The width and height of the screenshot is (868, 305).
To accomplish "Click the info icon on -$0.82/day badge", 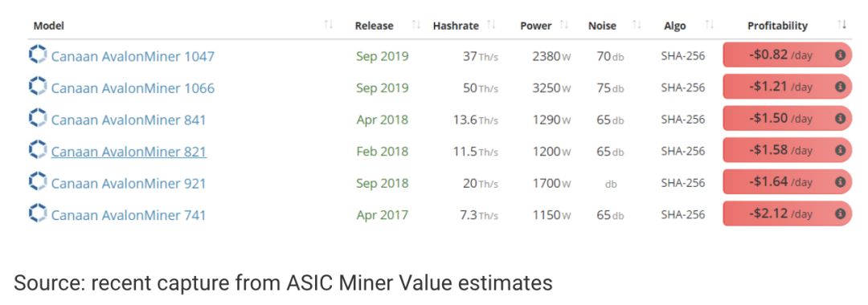I will point(840,55).
